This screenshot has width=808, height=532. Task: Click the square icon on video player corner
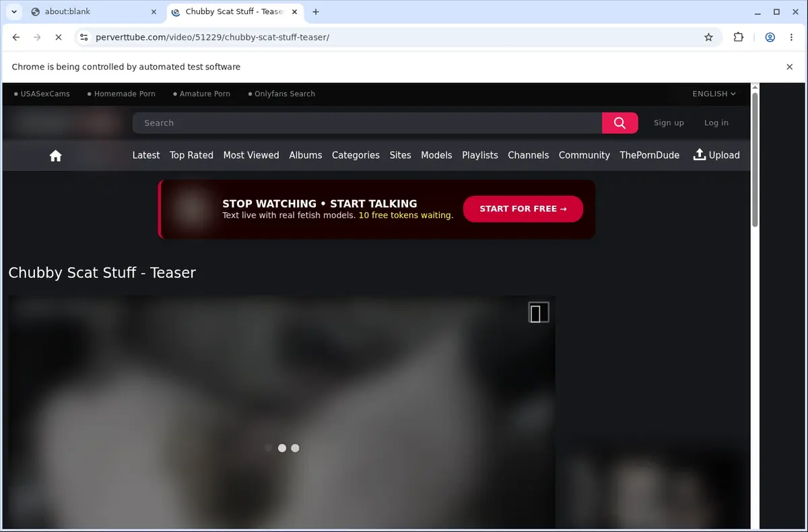[x=539, y=312]
